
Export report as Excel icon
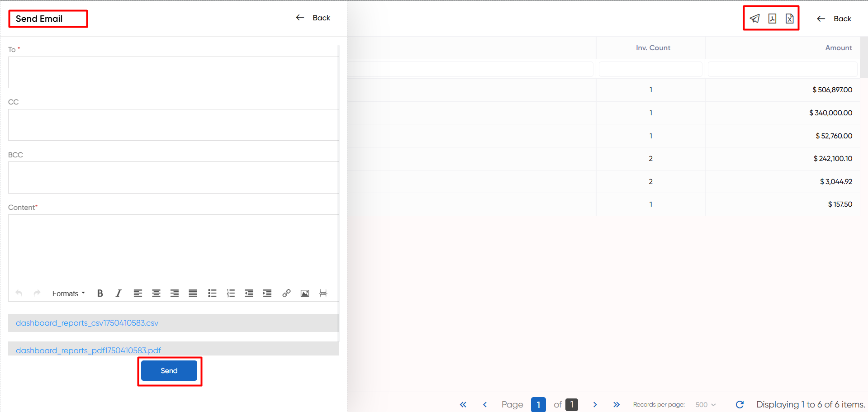(789, 19)
